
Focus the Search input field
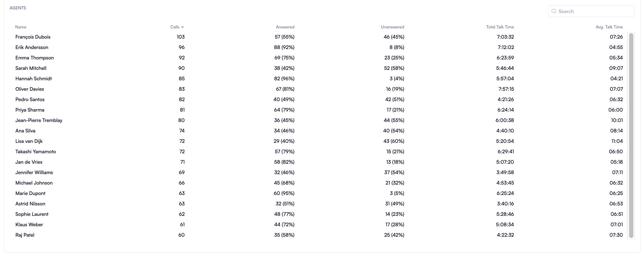click(595, 11)
